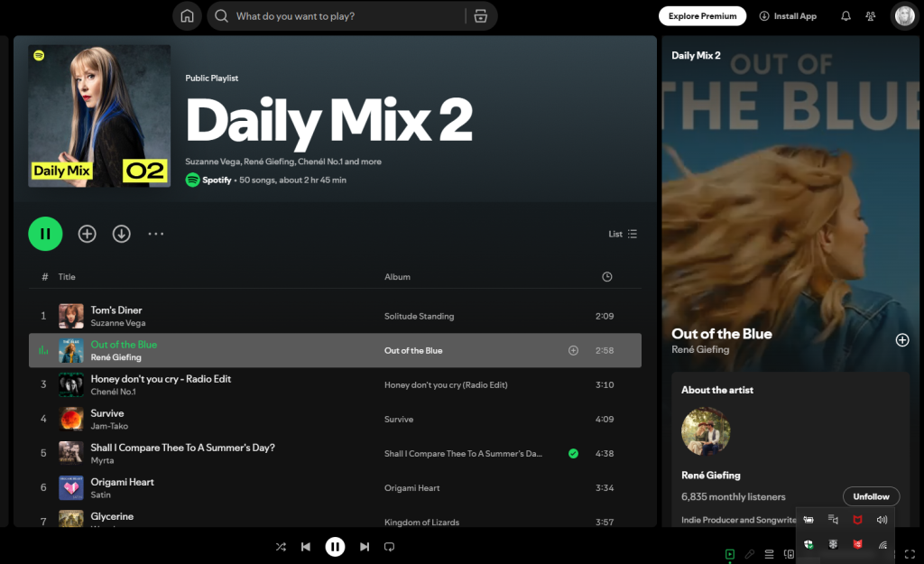
Task: Open 'Out of the Blue' title in Now Playing panel
Action: coord(722,334)
